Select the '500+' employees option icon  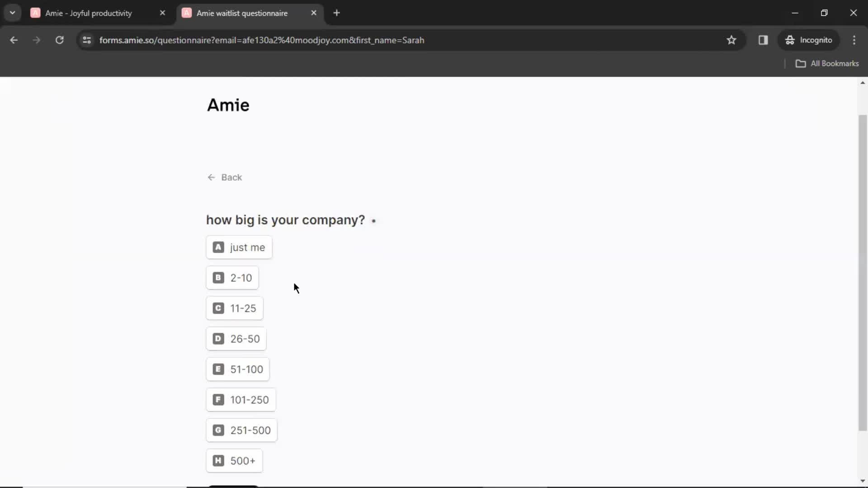point(217,460)
